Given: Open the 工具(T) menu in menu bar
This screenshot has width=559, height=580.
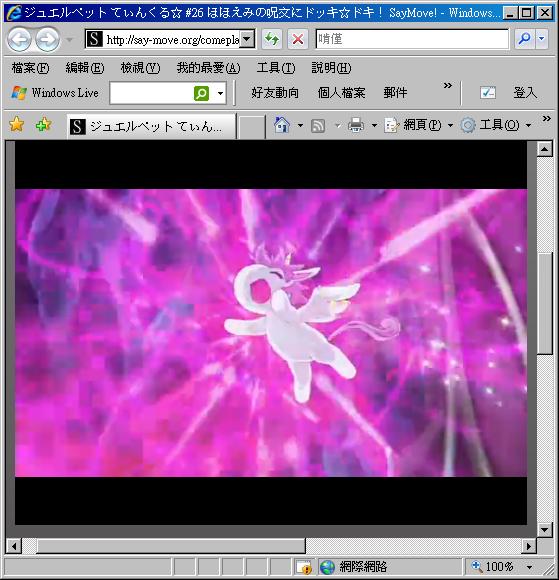Looking at the screenshot, I should pyautogui.click(x=276, y=68).
